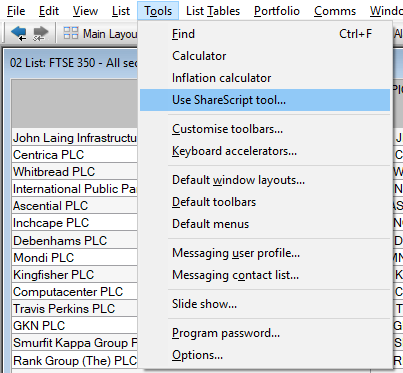Viewport: 403px width, 373px height.
Task: Select Customise toolbars option
Action: pyautogui.click(x=265, y=129)
